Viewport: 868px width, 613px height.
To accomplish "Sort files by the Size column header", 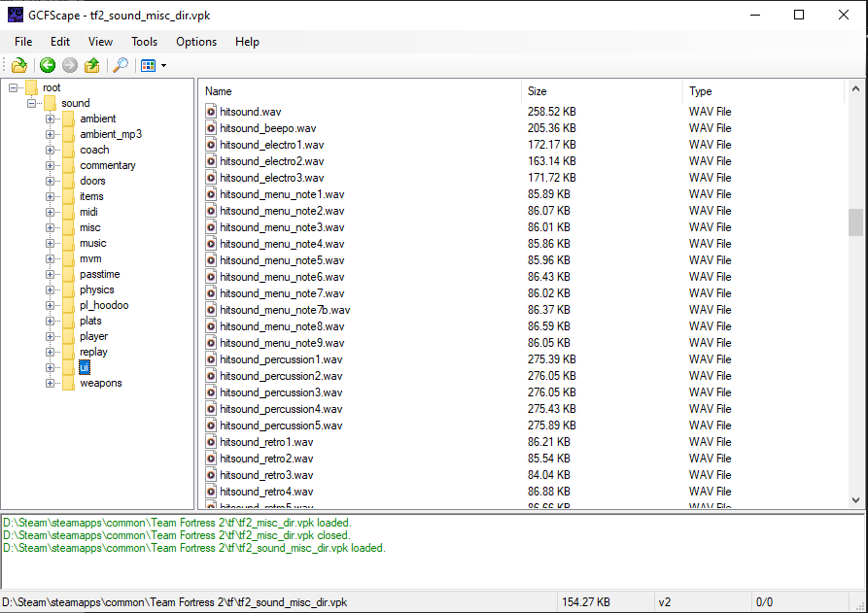I will pos(603,91).
